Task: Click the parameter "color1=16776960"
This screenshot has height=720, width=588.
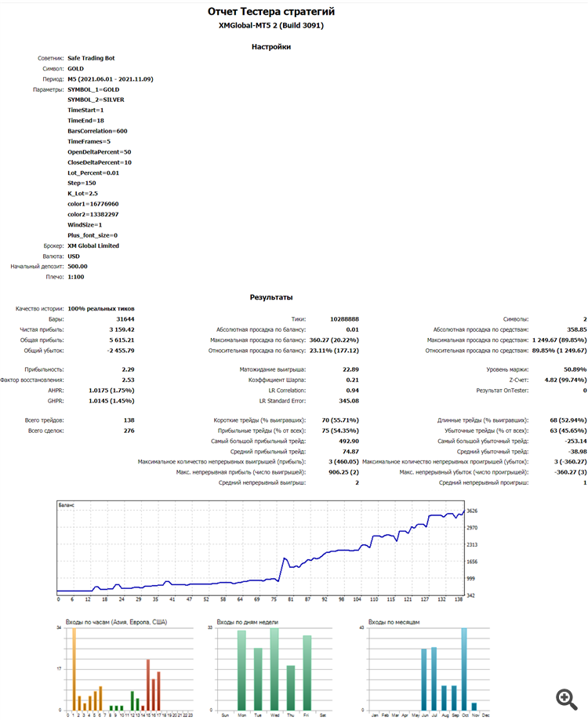Action: pyautogui.click(x=93, y=205)
